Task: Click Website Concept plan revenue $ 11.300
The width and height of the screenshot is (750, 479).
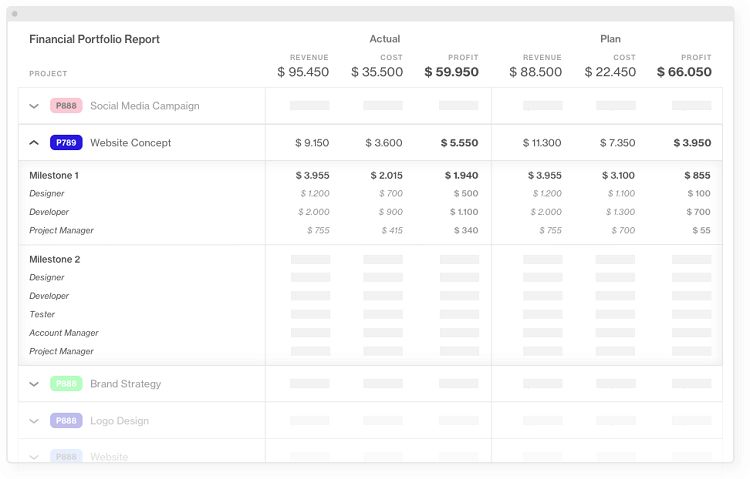Action: [x=542, y=143]
